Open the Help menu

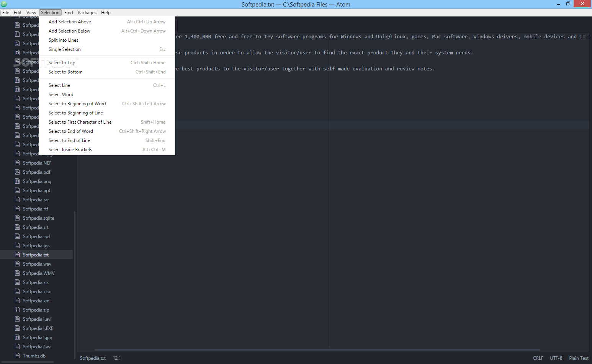tap(106, 13)
